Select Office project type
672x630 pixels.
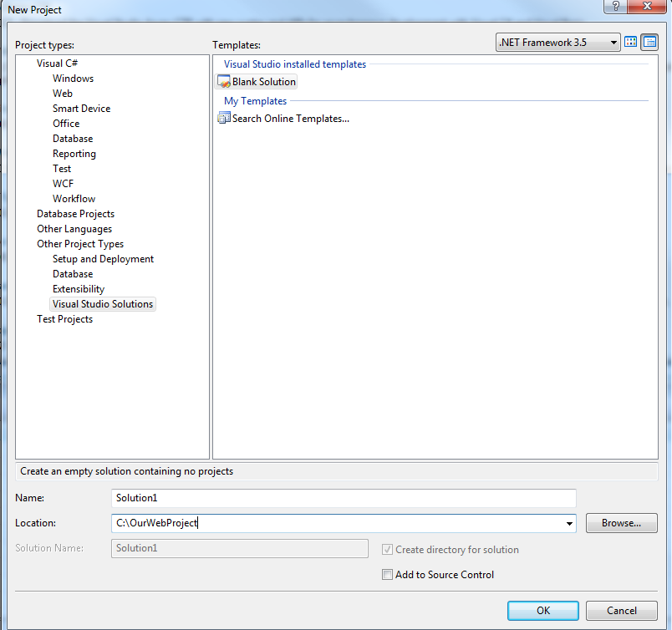tap(66, 124)
